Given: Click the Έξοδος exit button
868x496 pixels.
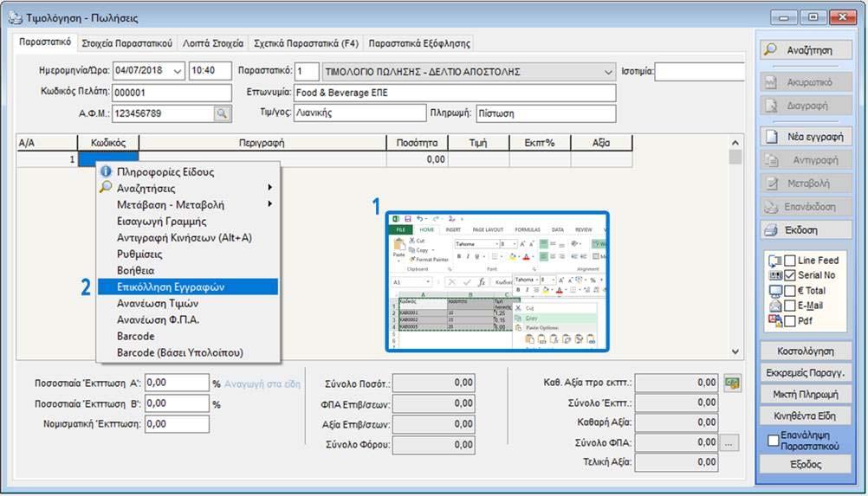Looking at the screenshot, I should click(x=806, y=465).
